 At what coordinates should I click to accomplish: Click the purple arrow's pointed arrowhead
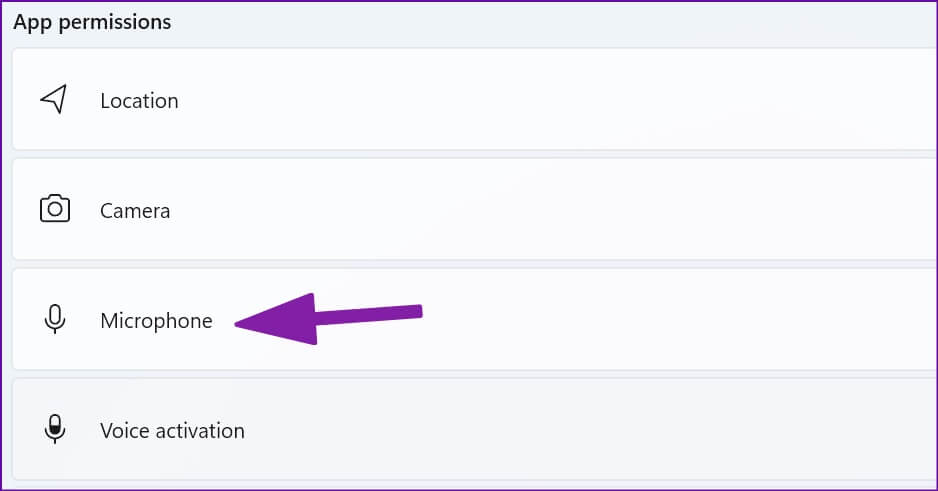[x=245, y=322]
